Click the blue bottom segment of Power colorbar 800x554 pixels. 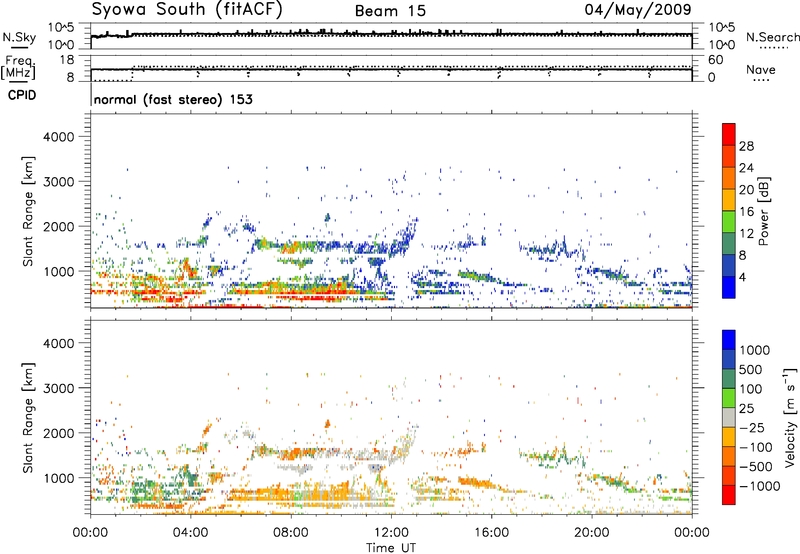(729, 287)
